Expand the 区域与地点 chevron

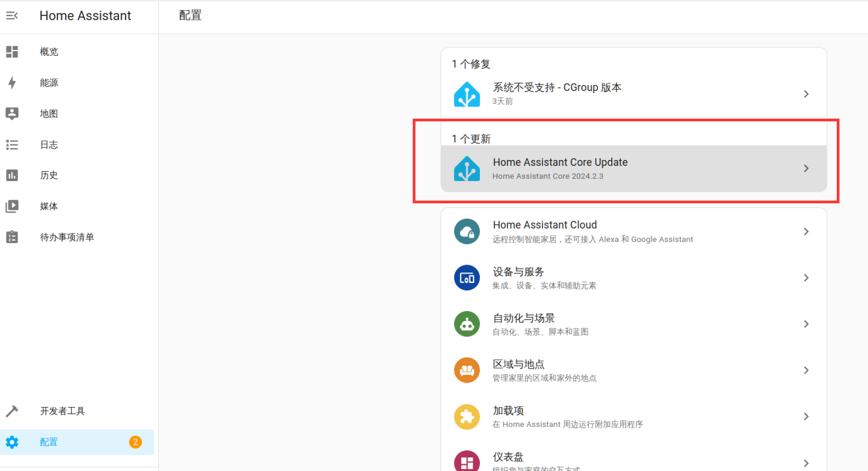coord(806,370)
